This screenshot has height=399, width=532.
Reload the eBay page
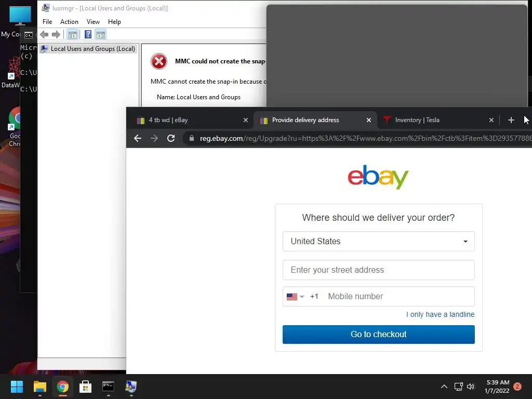click(x=171, y=138)
